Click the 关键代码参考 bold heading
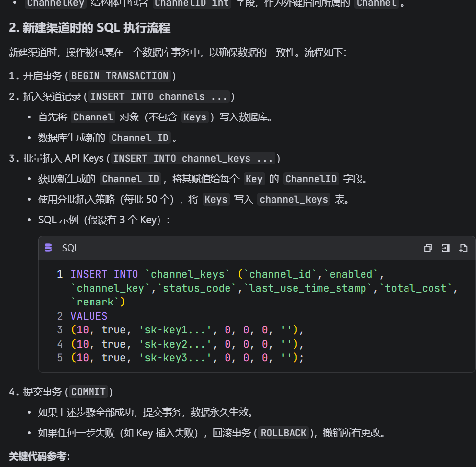The image size is (476, 467). tap(39, 456)
